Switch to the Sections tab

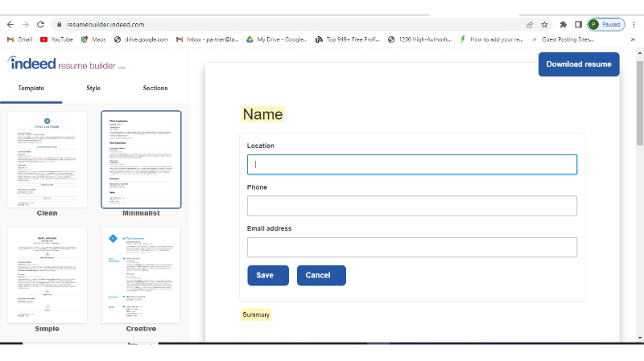click(x=155, y=88)
